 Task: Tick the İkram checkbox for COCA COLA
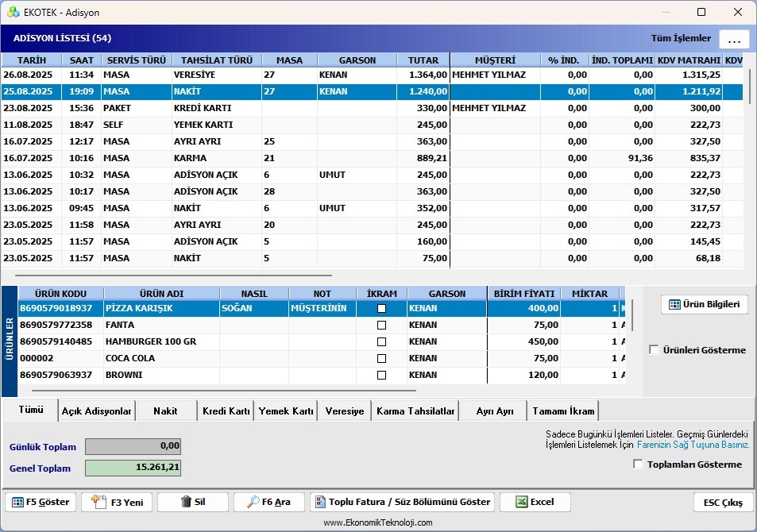pos(381,358)
